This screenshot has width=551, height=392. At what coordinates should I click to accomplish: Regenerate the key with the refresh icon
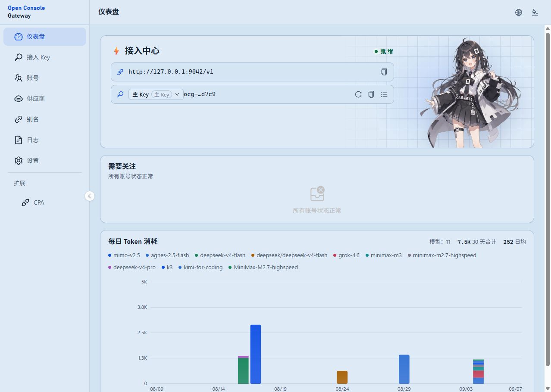click(x=358, y=94)
